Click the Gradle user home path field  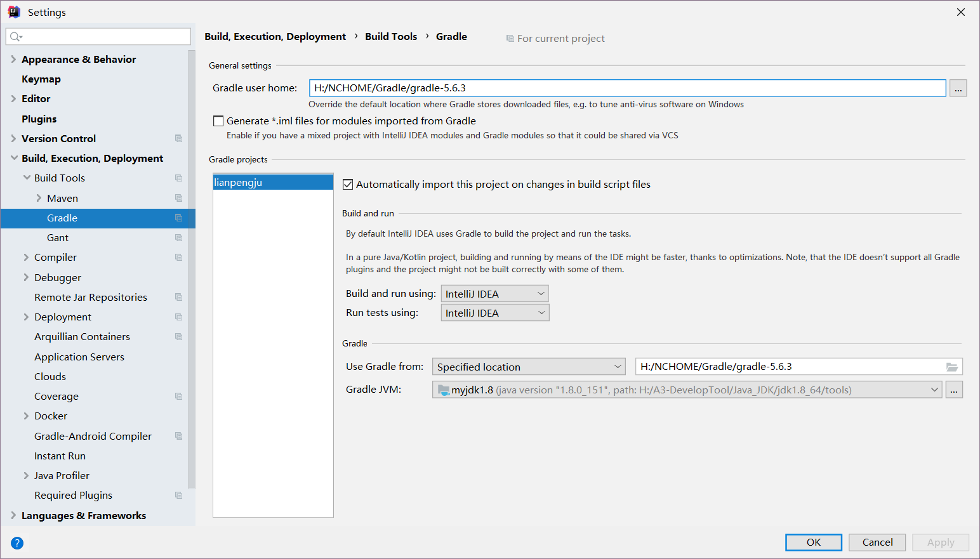pos(627,88)
